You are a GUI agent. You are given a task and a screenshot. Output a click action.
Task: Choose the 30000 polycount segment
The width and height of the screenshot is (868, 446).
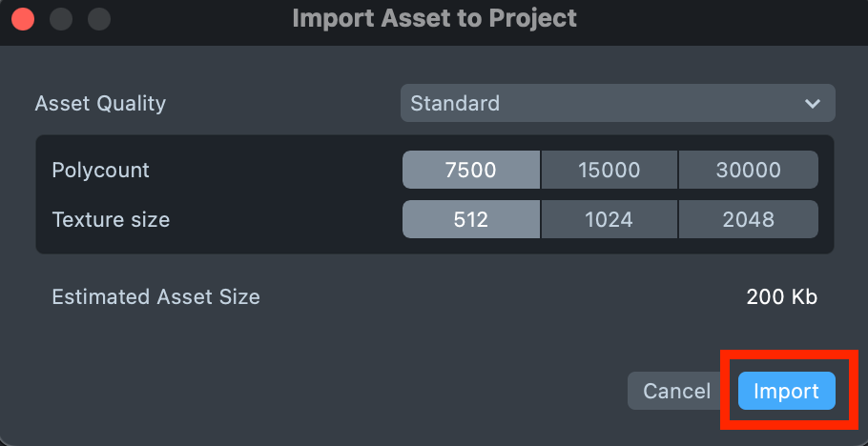click(x=749, y=171)
